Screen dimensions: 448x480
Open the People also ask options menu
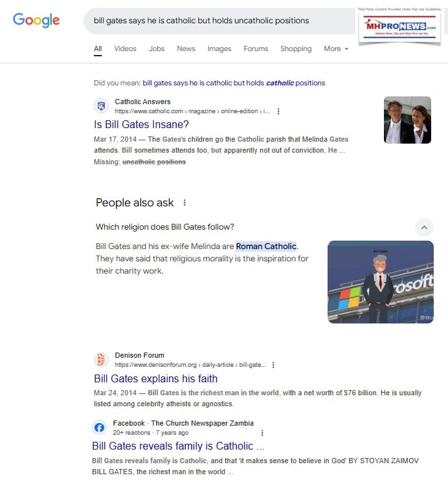[185, 202]
